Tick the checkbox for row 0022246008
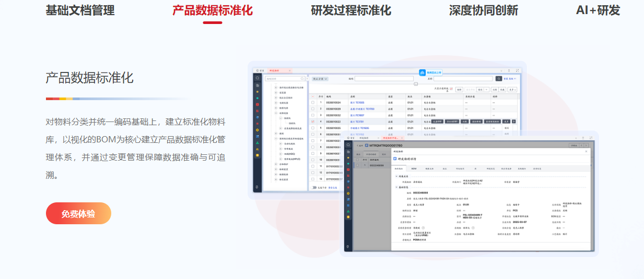 (357, 165)
